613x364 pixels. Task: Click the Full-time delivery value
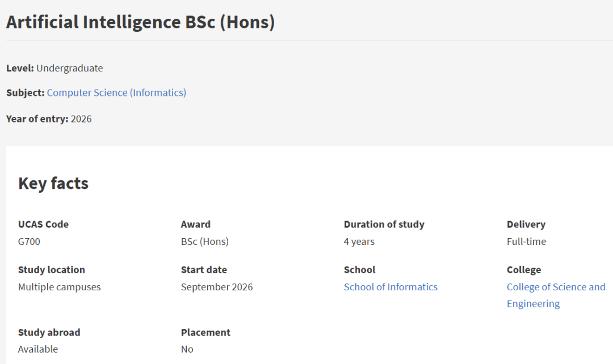[526, 242]
